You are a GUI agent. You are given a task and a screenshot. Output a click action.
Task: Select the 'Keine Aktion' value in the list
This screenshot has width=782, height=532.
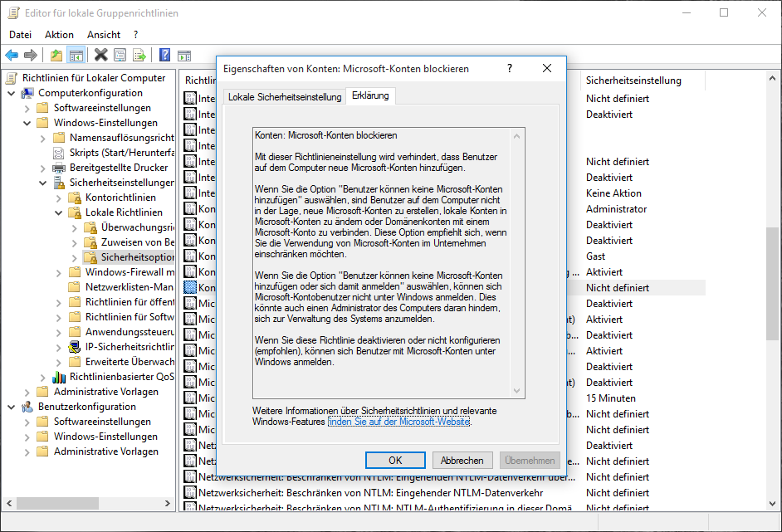click(613, 193)
